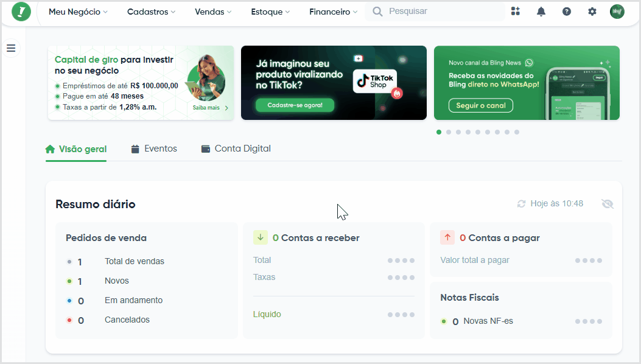Click the search magnifier icon
This screenshot has height=364, width=641.
coord(378,12)
